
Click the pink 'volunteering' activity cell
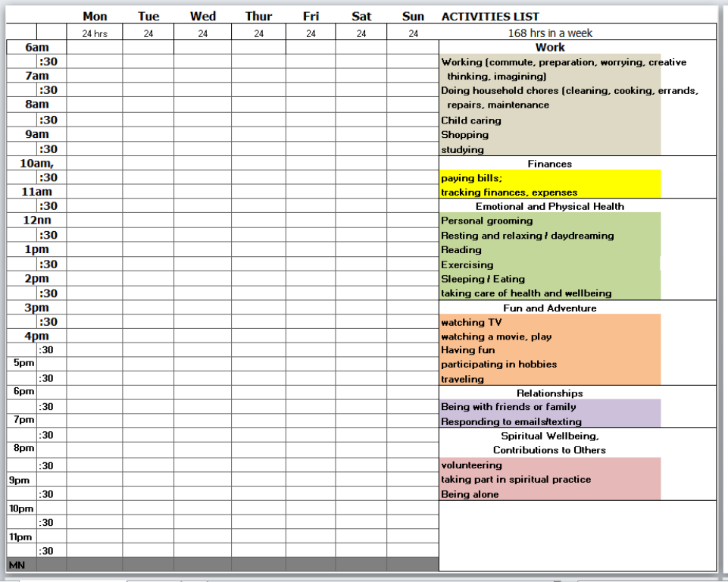(x=471, y=465)
